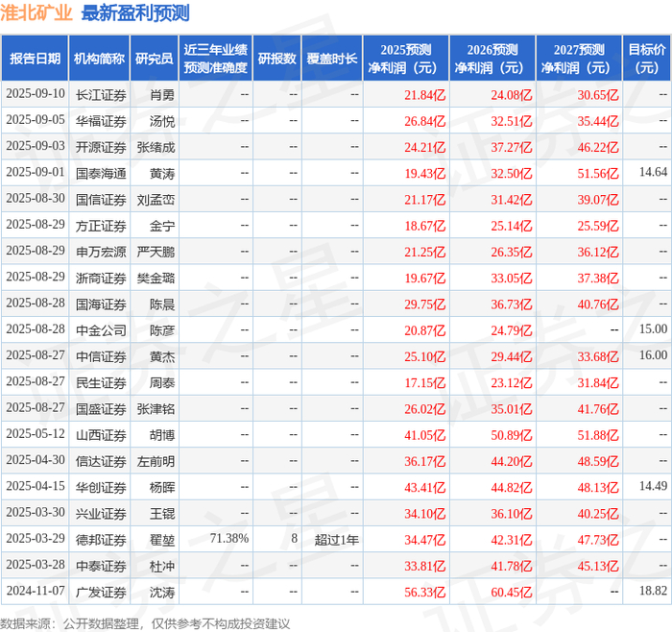Image resolution: width=672 pixels, height=632 pixels.
Task: Click institution 开源证券
Action: pos(101,147)
